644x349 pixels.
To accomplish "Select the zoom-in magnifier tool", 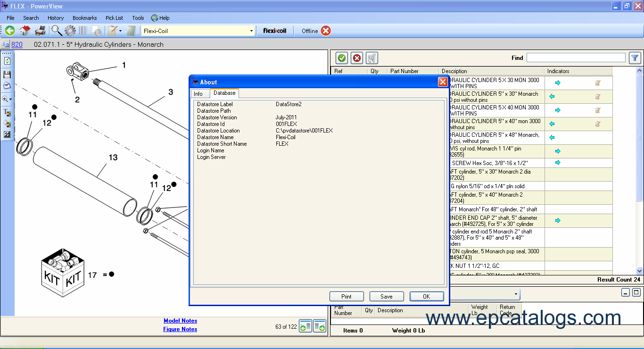I will point(5,99).
